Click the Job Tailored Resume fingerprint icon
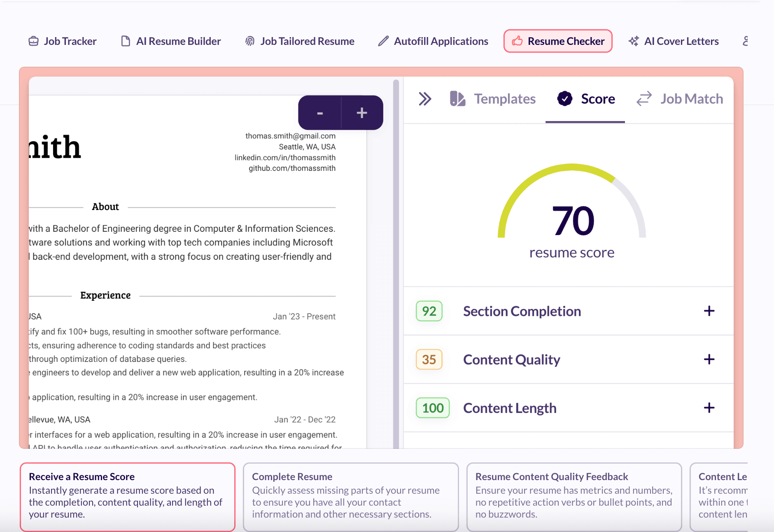 point(250,41)
